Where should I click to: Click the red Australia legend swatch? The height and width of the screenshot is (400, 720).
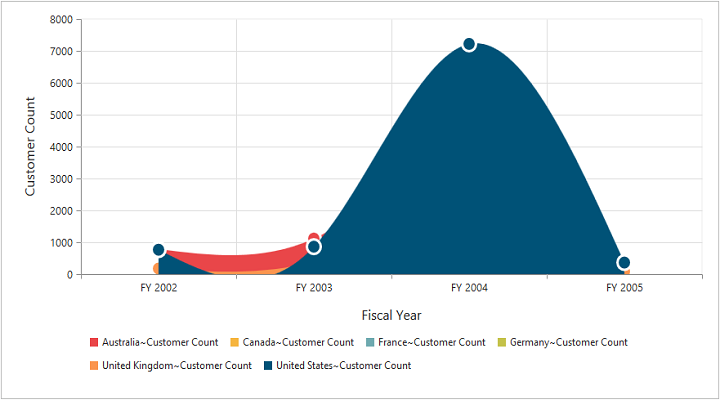coord(95,342)
